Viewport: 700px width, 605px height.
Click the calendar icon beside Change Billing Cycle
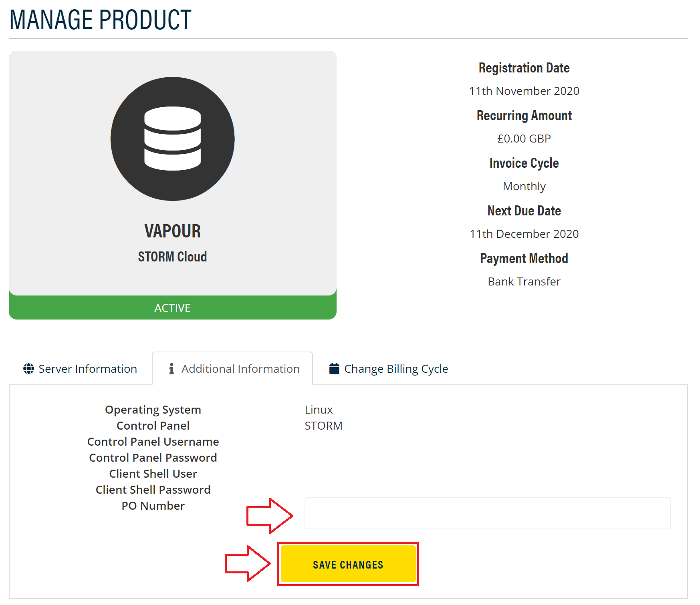334,368
